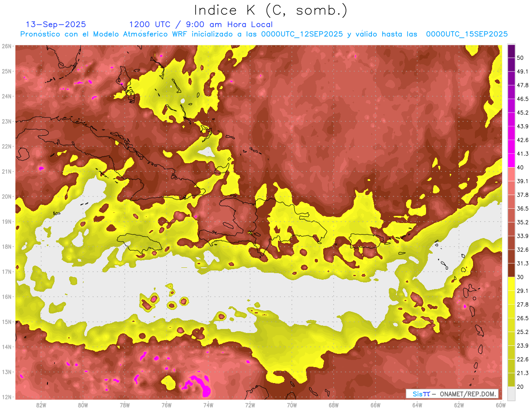532x411 pixels.
Task: Click the latitude label "24N"
Action: point(6,96)
